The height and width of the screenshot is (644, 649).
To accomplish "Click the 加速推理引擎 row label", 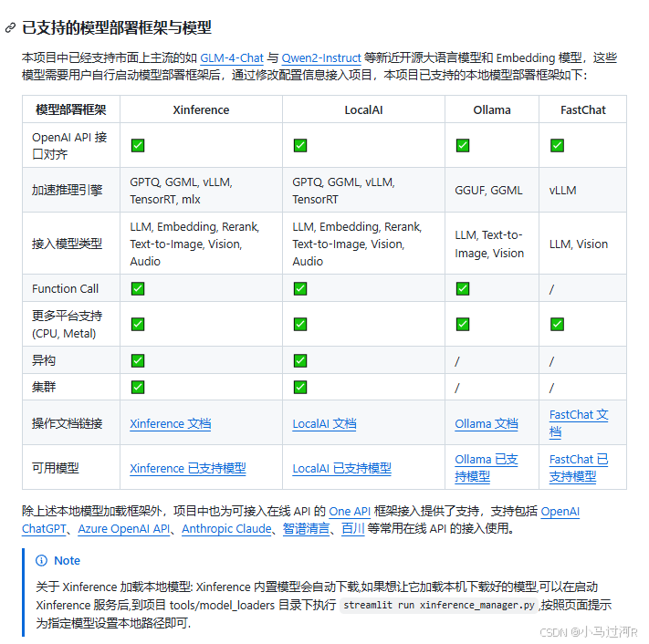I will point(67,191).
